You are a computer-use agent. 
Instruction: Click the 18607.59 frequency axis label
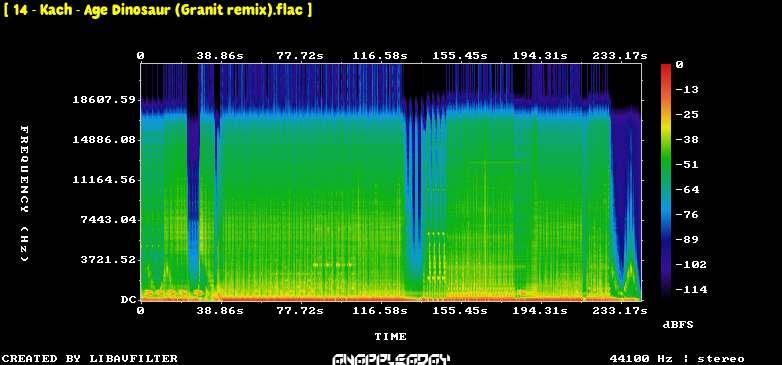[104, 100]
